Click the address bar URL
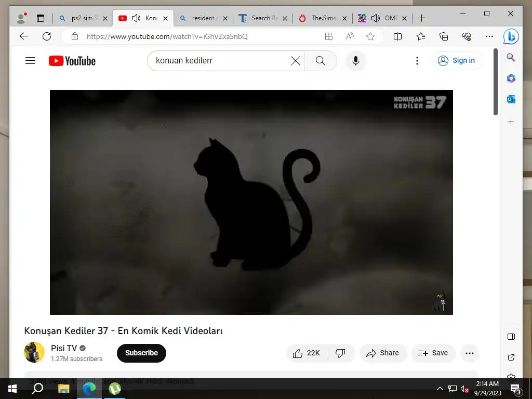 pyautogui.click(x=167, y=37)
